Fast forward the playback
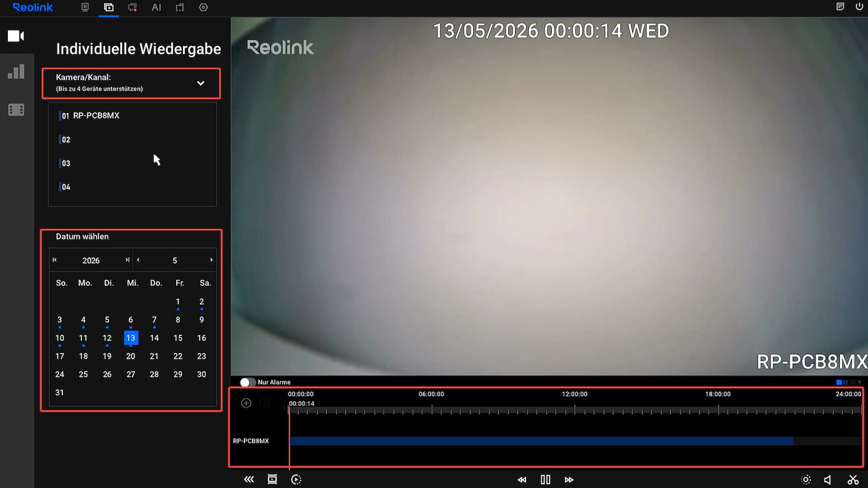 point(569,480)
